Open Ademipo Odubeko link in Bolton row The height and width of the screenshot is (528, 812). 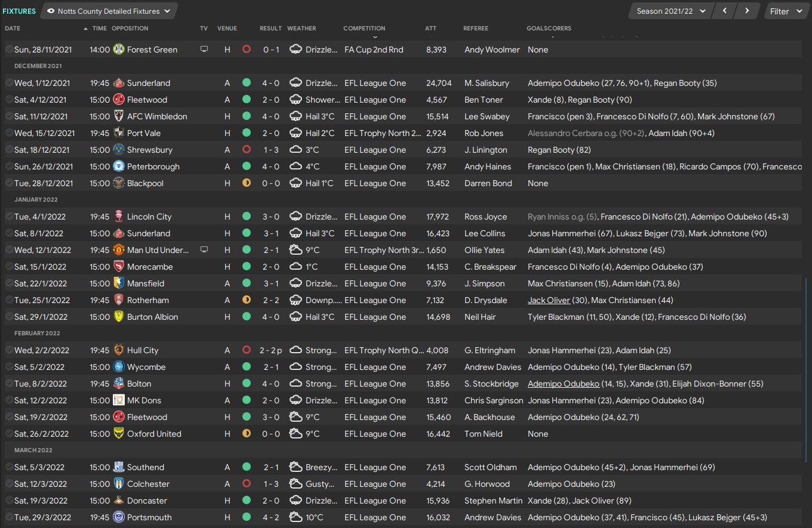[564, 384]
